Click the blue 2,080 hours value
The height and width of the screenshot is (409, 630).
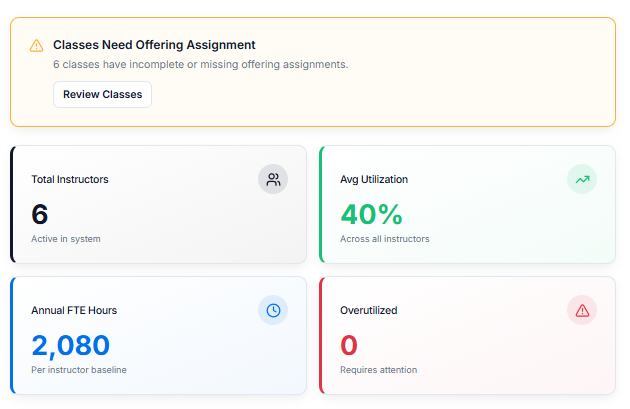pyautogui.click(x=71, y=345)
